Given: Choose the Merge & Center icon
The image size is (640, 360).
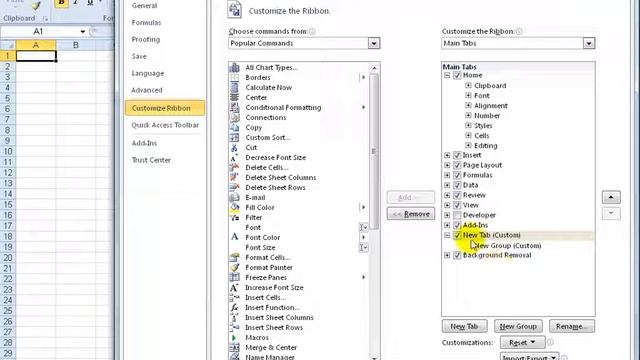Looking at the screenshot, I should click(x=235, y=347).
